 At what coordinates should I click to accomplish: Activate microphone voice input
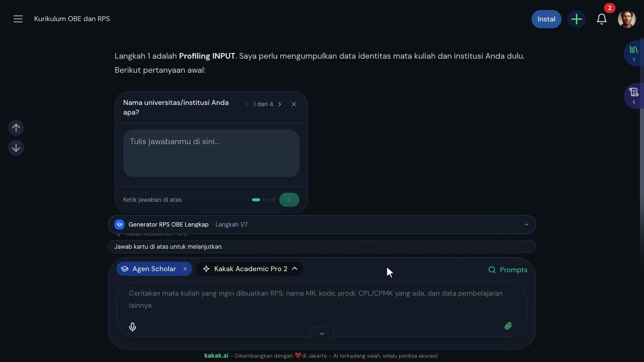(132, 327)
